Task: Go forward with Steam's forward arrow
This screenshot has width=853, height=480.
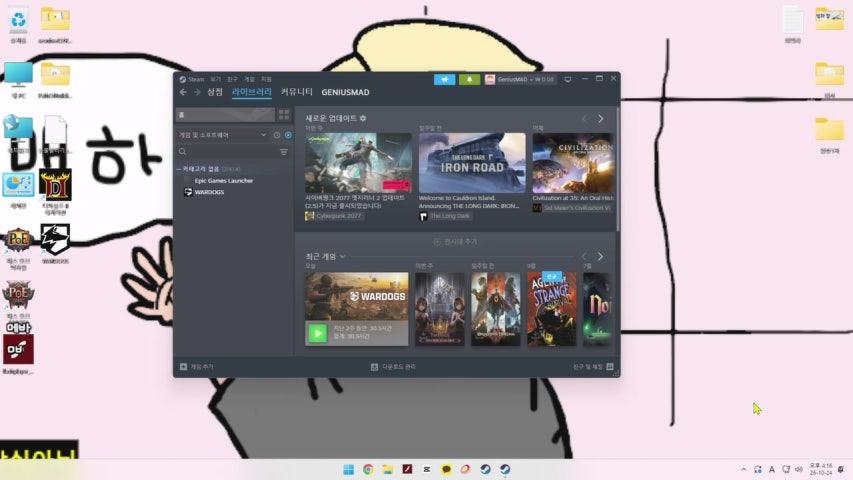Action: point(197,93)
